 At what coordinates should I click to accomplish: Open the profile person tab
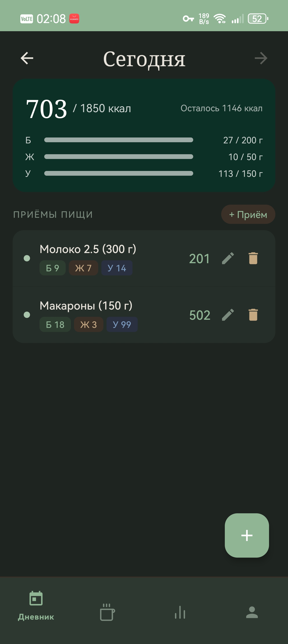coord(252,612)
